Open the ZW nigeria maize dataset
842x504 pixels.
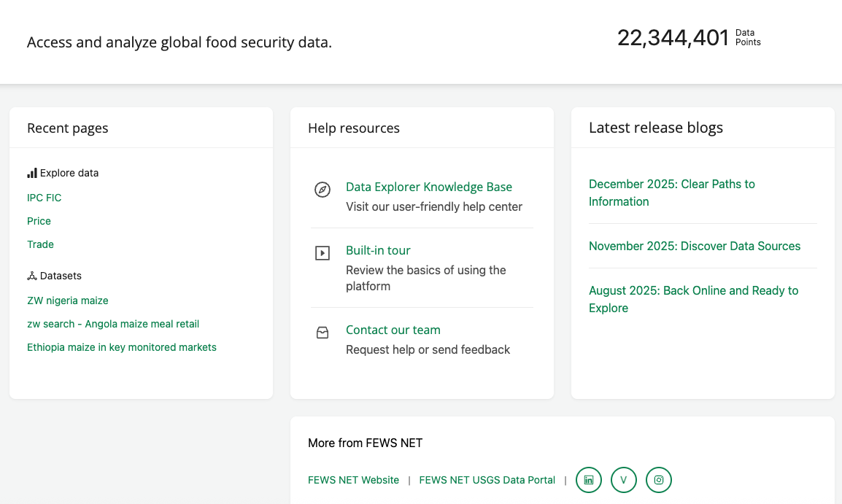(x=67, y=301)
